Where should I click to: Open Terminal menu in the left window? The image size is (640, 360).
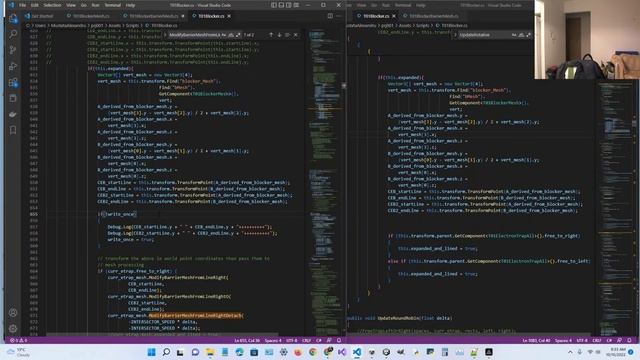[112, 5]
